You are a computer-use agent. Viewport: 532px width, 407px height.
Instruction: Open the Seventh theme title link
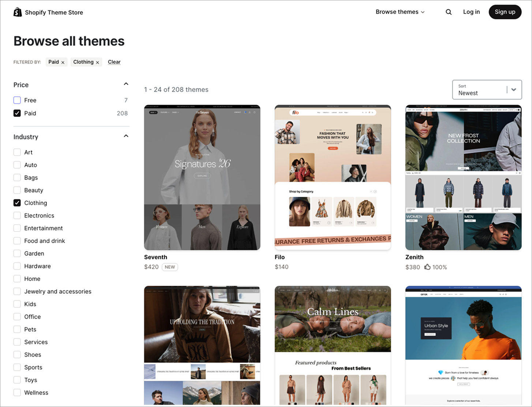coord(156,257)
